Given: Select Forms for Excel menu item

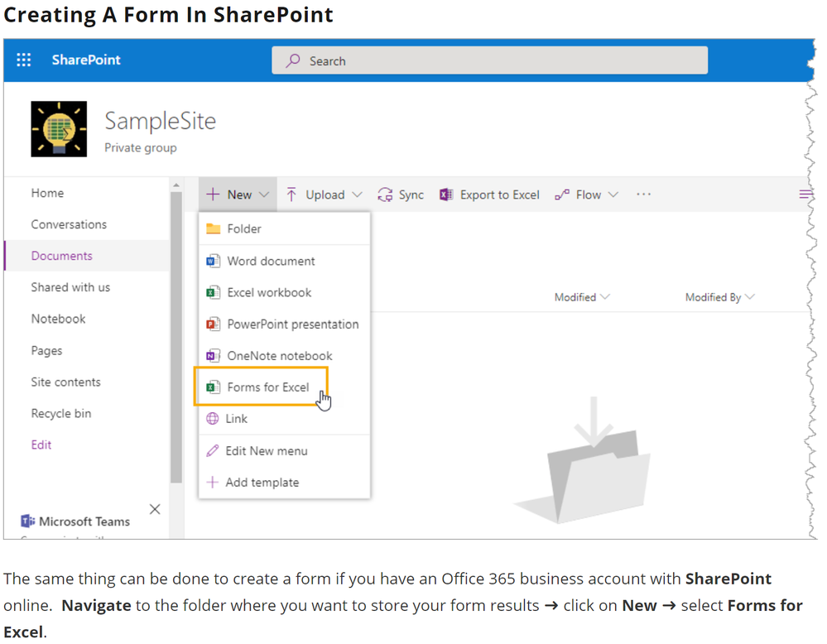Looking at the screenshot, I should click(267, 387).
